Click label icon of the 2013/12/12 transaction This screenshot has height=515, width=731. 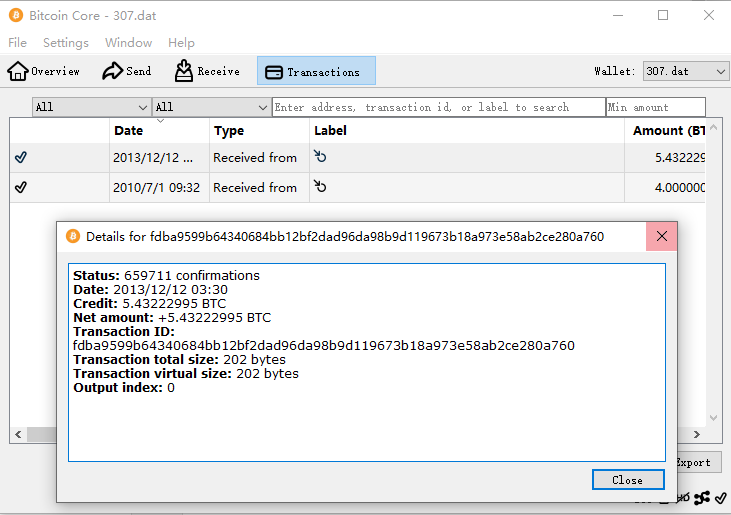(321, 157)
